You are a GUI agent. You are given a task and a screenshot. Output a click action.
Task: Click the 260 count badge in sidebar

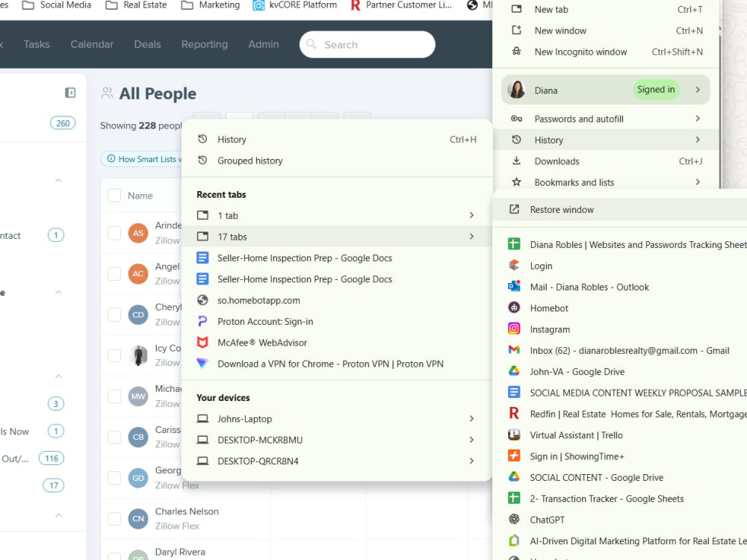point(63,123)
